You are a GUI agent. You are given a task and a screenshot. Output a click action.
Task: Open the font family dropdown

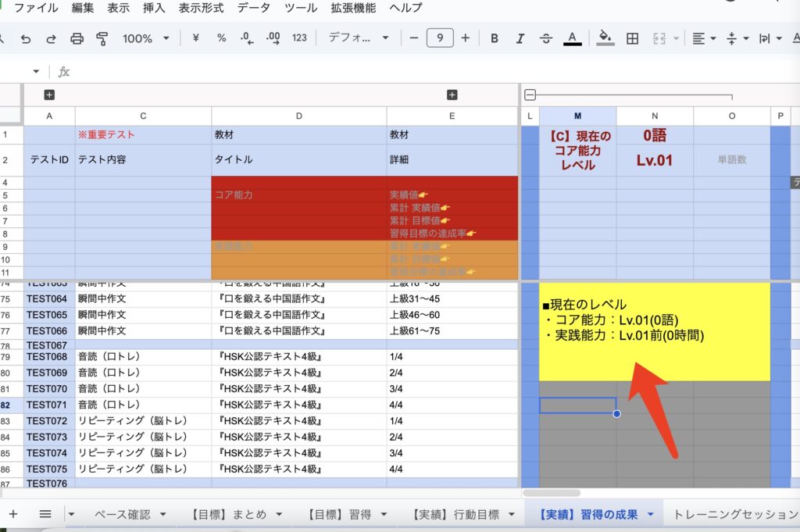359,38
